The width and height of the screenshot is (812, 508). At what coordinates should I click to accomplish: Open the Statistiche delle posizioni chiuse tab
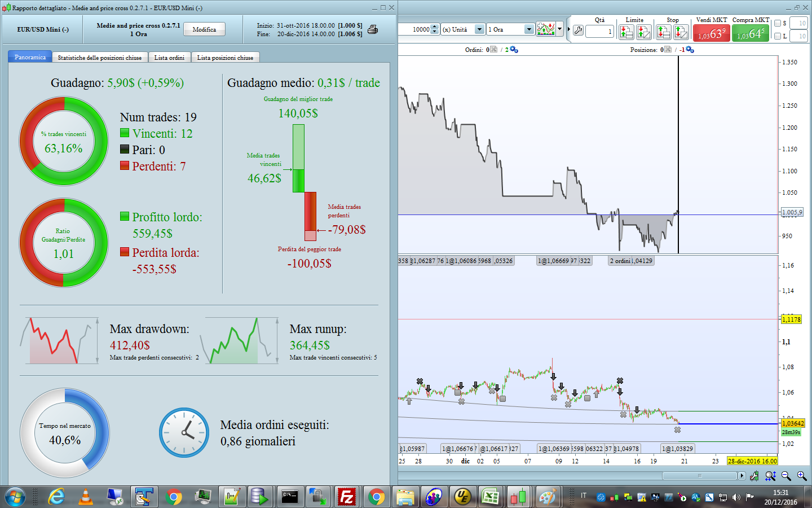[100, 58]
